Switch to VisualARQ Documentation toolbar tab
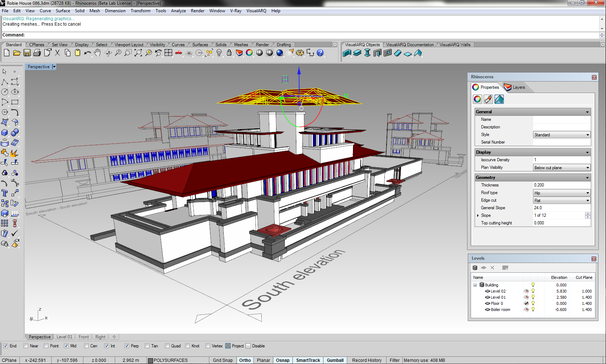The height and width of the screenshot is (364, 606). (x=410, y=45)
